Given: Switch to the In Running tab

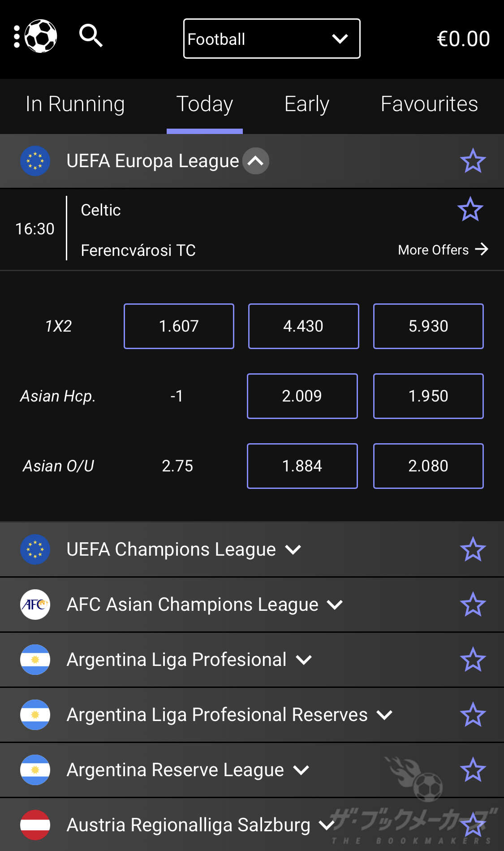Looking at the screenshot, I should tap(75, 104).
